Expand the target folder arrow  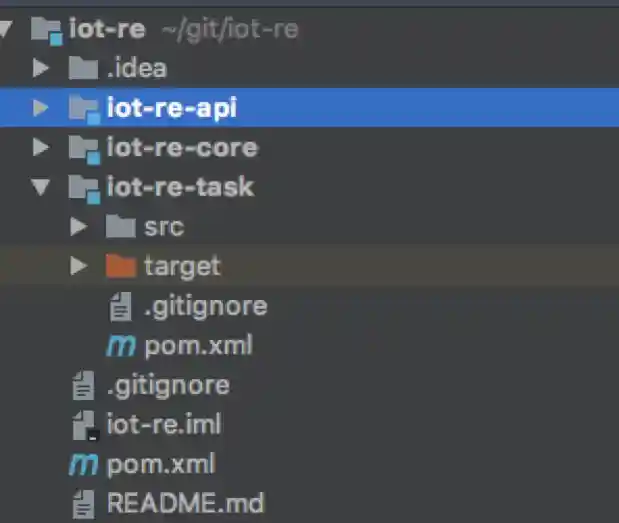[x=80, y=266]
